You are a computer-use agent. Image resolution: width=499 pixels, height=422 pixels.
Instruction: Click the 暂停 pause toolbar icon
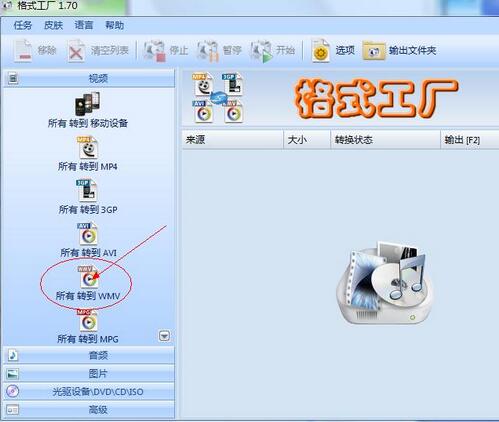207,51
